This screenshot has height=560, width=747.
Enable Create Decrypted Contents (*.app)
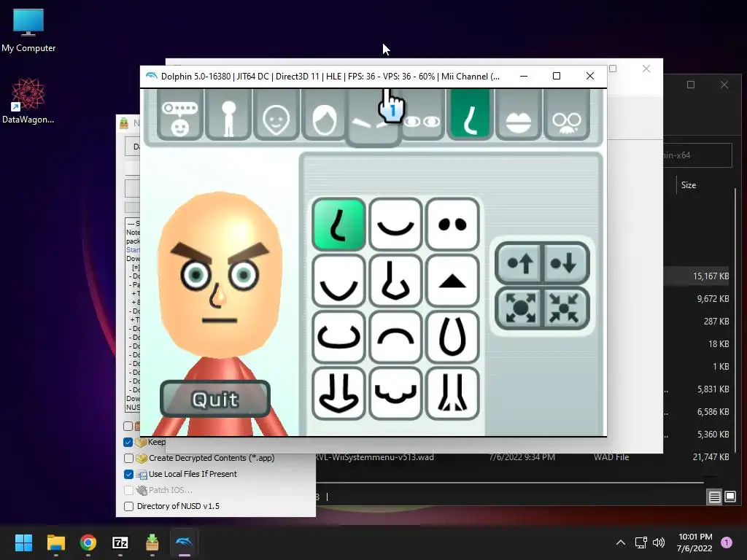pyautogui.click(x=128, y=458)
